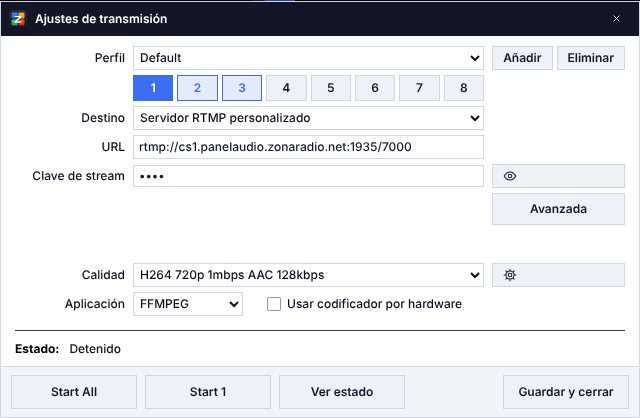Screen dimensions: 640x418
Task: Focus the Clave de stream field
Action: pyautogui.click(x=308, y=176)
